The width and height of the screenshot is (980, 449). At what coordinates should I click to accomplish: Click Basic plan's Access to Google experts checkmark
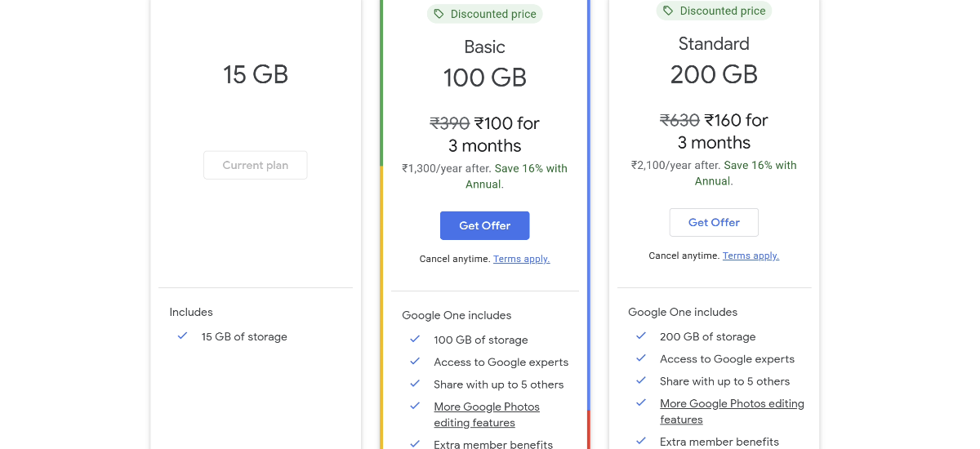tap(415, 361)
